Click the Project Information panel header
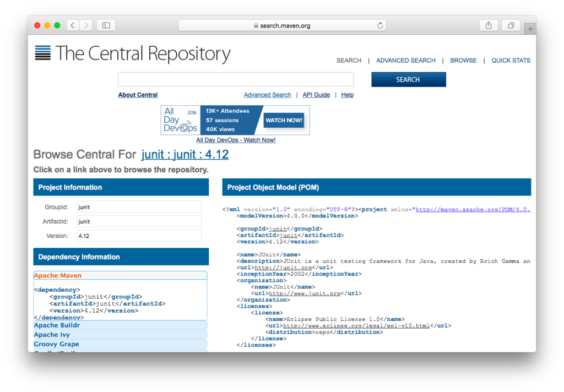Image resolution: width=564 pixels, height=392 pixels. click(121, 187)
